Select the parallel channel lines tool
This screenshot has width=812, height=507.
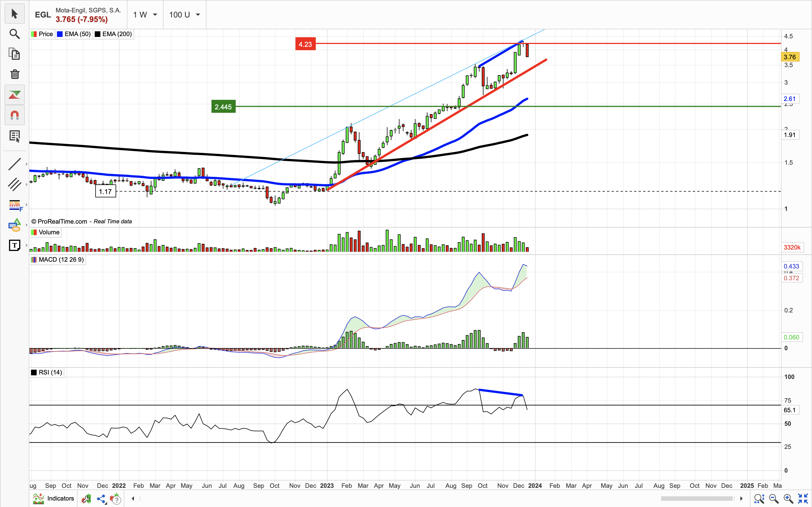[14, 184]
